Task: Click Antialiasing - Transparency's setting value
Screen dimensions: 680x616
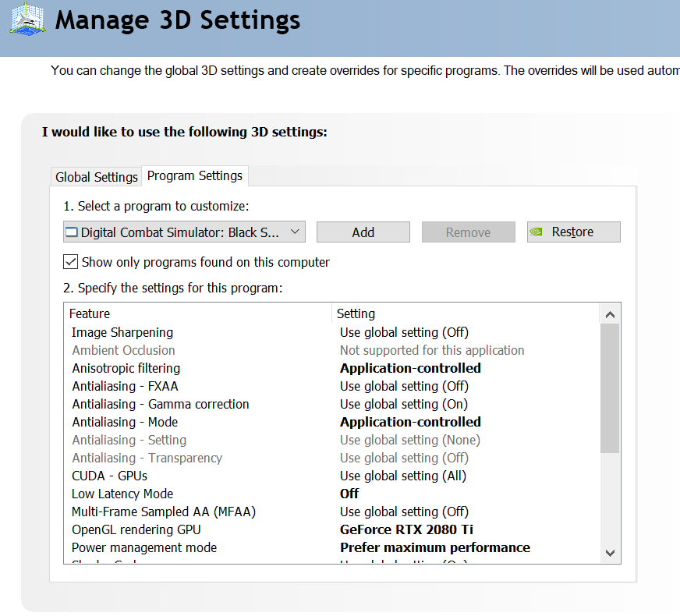Action: 404,458
